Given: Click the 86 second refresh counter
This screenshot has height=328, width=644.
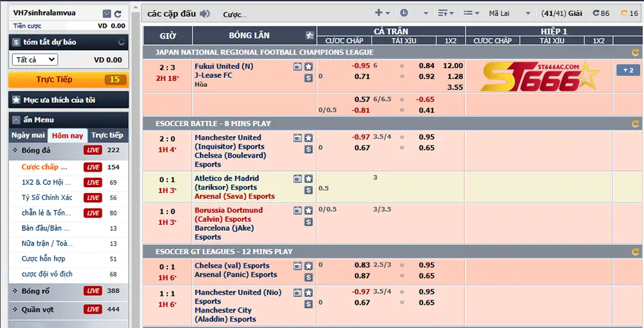Looking at the screenshot, I should click(601, 13).
